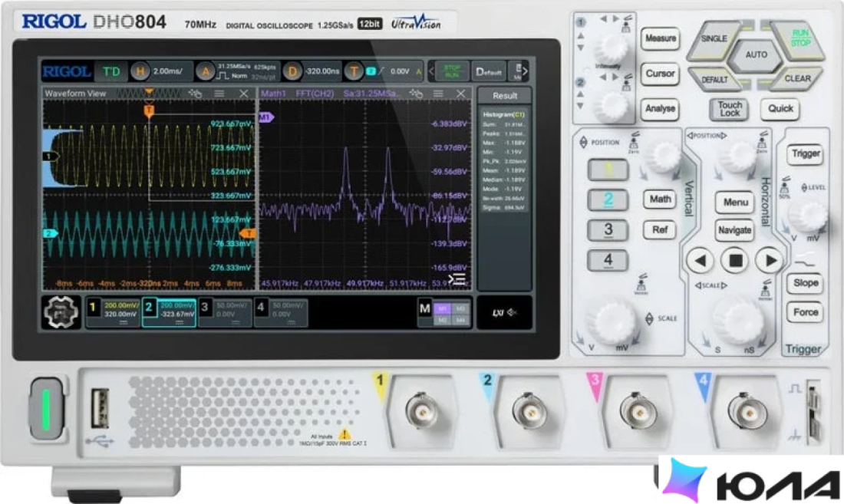
Task: Open the channel 1 tab showing 320.00mV offset
Action: pos(113,313)
